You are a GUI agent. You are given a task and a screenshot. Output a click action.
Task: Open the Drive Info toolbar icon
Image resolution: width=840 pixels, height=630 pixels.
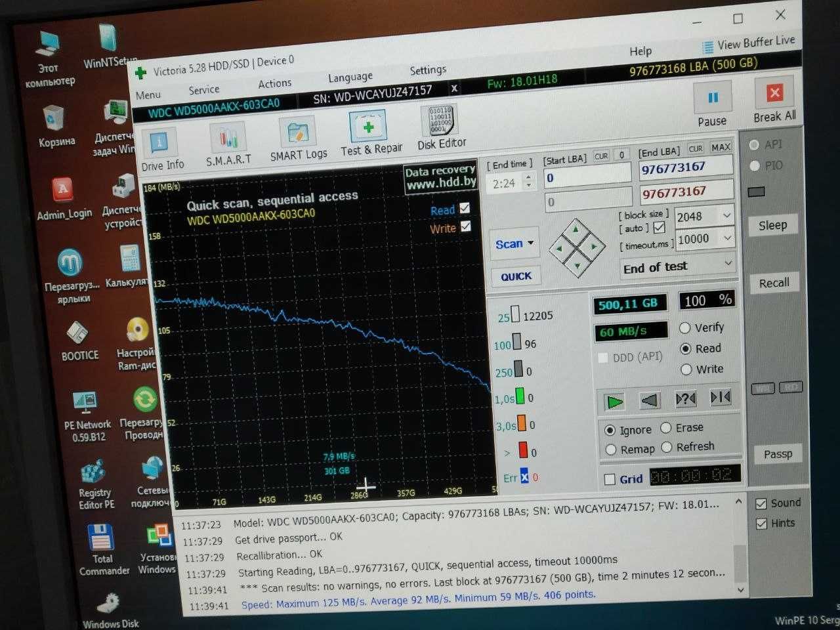click(161, 143)
